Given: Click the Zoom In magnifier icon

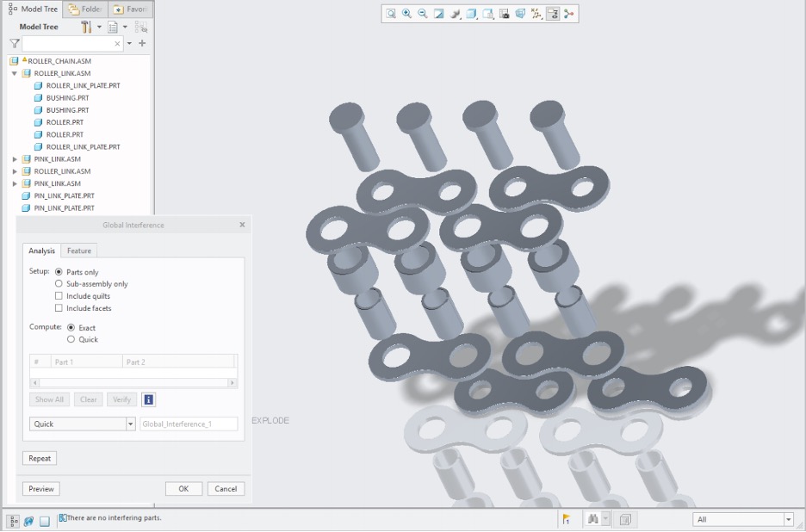Looking at the screenshot, I should tap(406, 14).
